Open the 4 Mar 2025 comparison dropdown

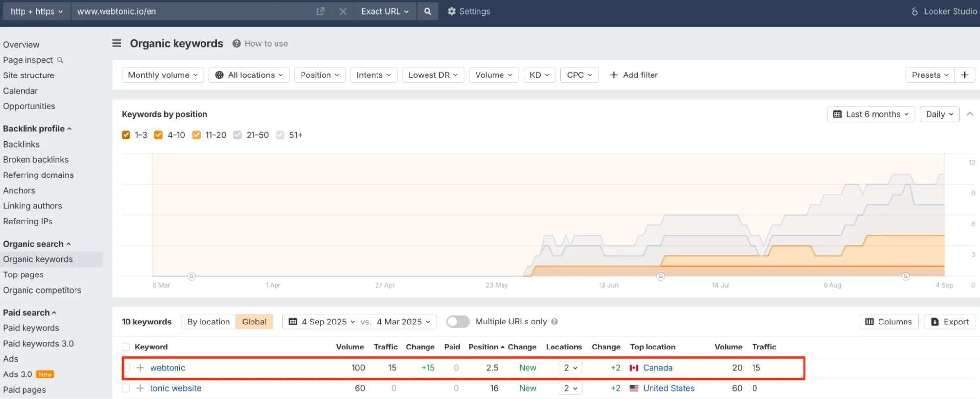point(403,322)
